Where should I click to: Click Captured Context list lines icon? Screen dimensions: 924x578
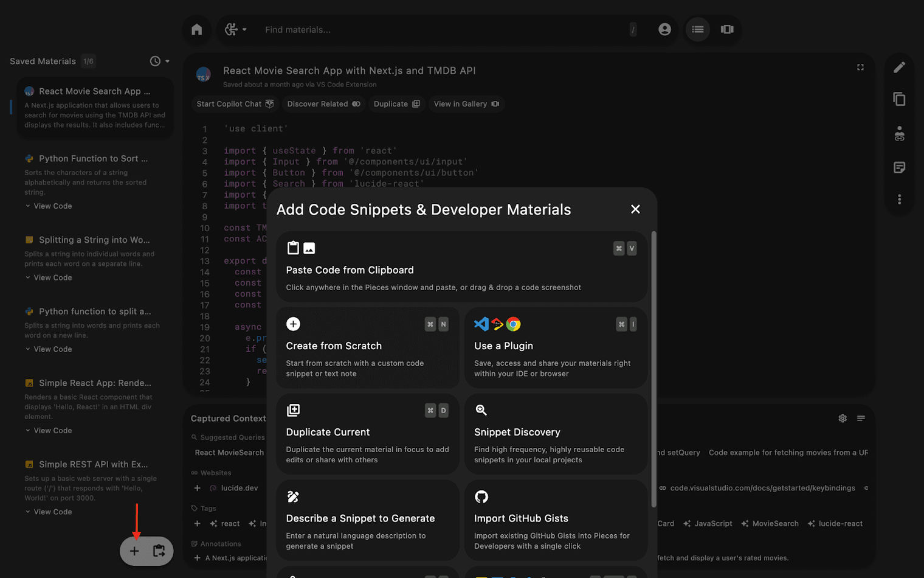(x=861, y=418)
